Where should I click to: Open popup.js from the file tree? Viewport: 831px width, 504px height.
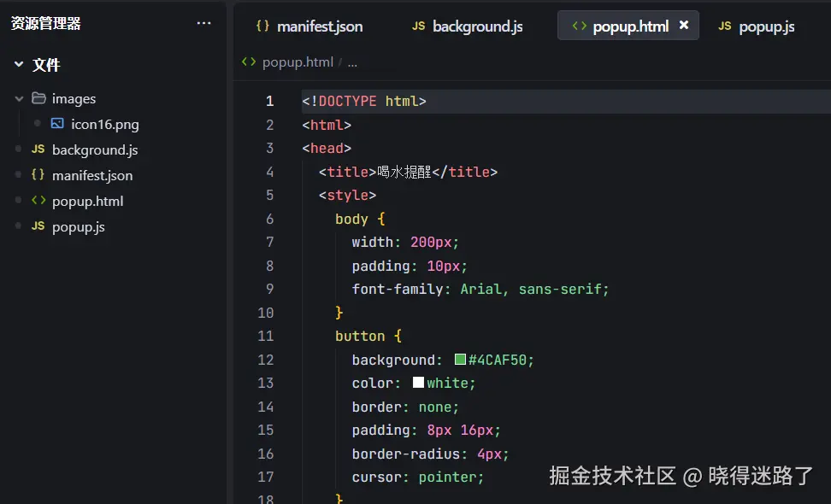pyautogui.click(x=79, y=227)
